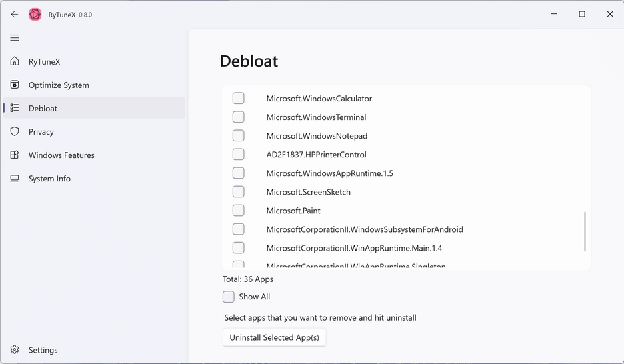Click the Microsoft.WindowsCalculator label
Image resolution: width=624 pixels, height=364 pixels.
[319, 99]
